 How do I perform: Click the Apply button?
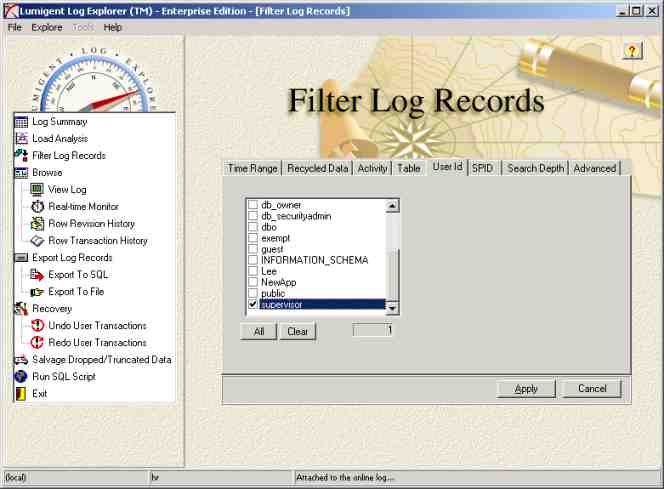click(x=526, y=389)
